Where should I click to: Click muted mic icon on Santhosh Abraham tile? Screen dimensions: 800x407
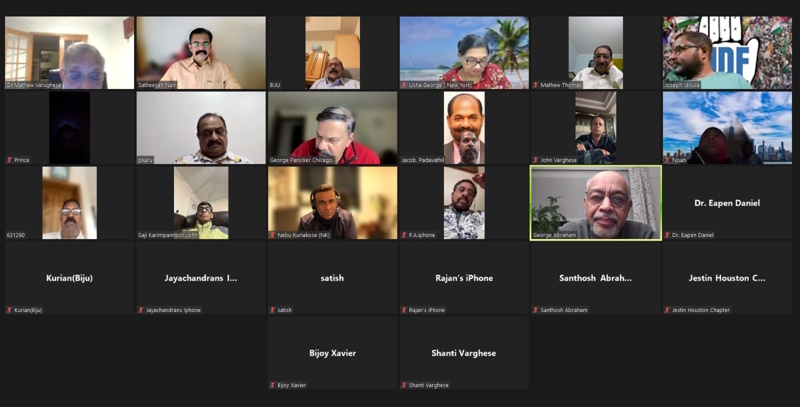coord(536,310)
